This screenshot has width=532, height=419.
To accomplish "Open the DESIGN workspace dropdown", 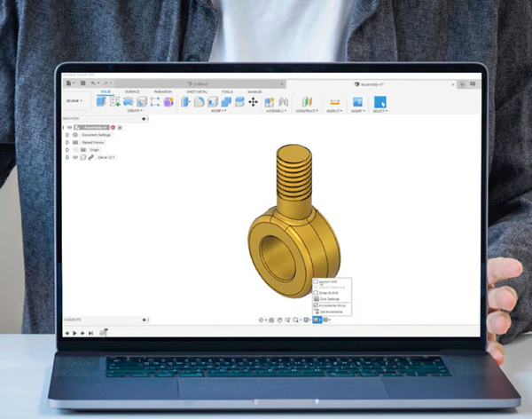I will (75, 101).
